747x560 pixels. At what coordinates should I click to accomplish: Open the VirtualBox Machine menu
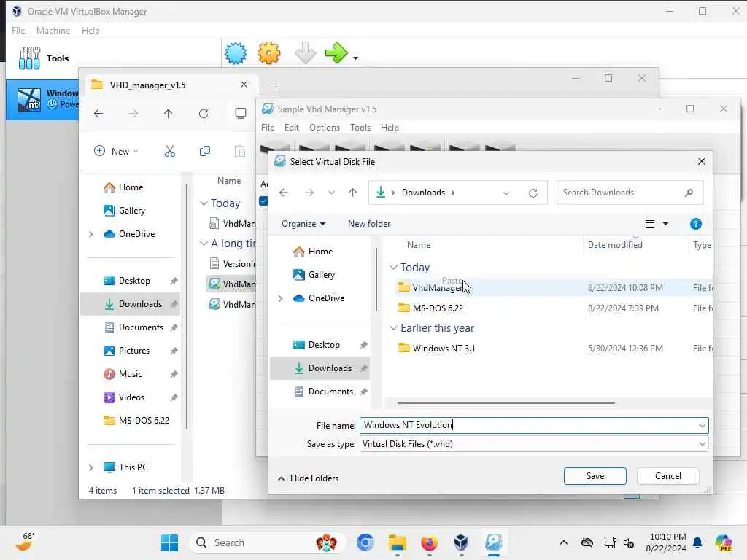coord(53,31)
